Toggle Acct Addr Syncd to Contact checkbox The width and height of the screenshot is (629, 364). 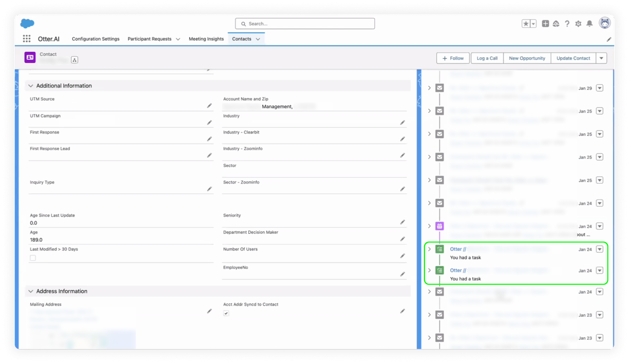pos(226,313)
